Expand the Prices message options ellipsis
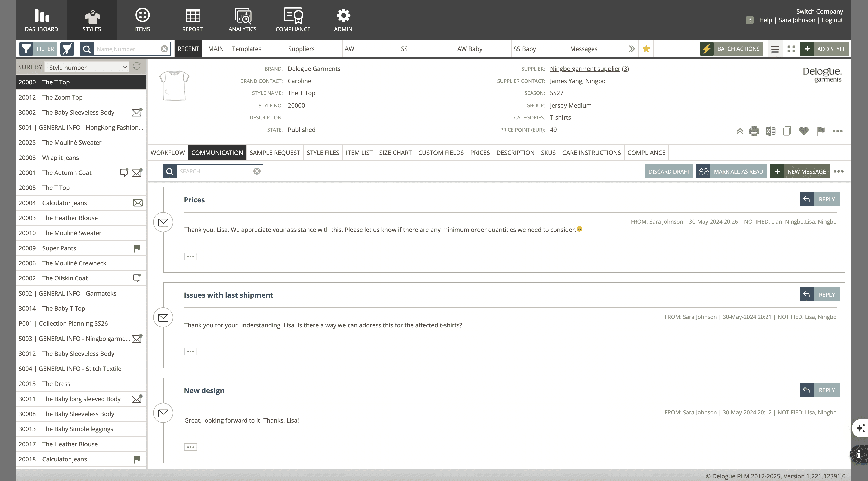 coord(190,256)
